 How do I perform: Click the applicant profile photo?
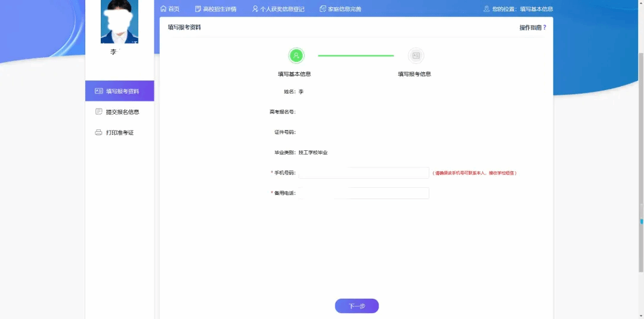tap(119, 21)
